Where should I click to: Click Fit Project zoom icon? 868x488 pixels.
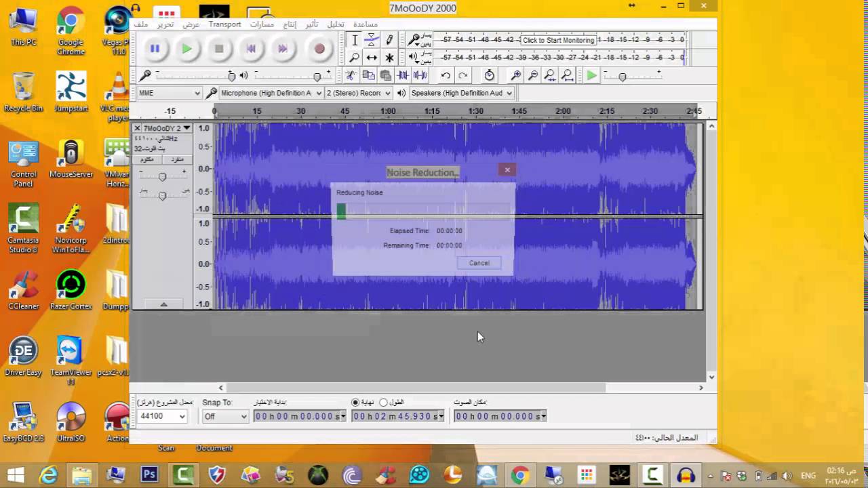(x=568, y=76)
